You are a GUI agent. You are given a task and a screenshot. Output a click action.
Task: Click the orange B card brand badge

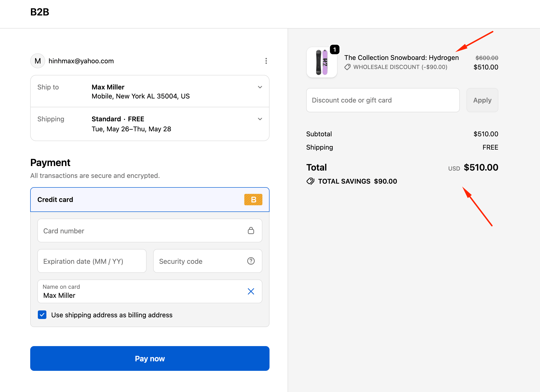(253, 200)
